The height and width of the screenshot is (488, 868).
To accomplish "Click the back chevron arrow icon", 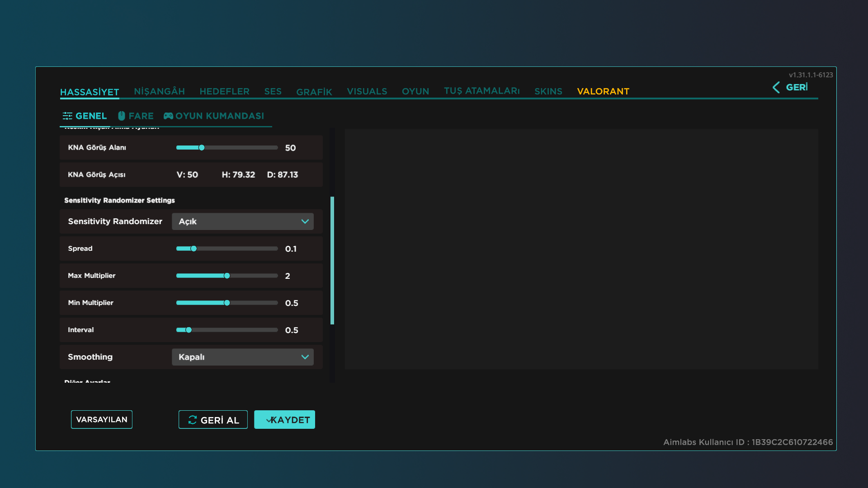I will tap(776, 87).
